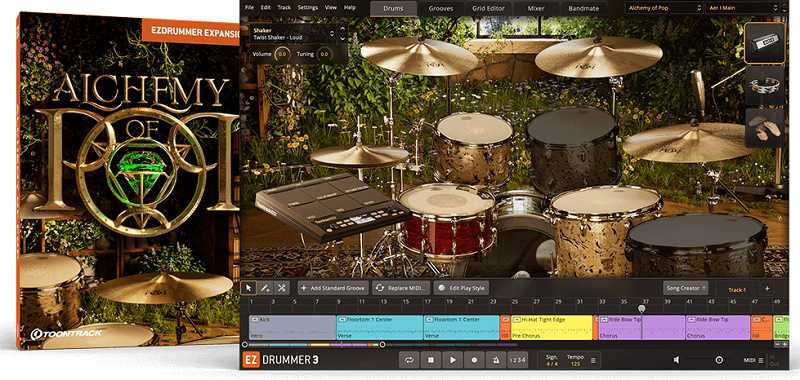This screenshot has height=380, width=800.
Task: Click the hand claps percussion thumbnail
Action: [x=764, y=128]
